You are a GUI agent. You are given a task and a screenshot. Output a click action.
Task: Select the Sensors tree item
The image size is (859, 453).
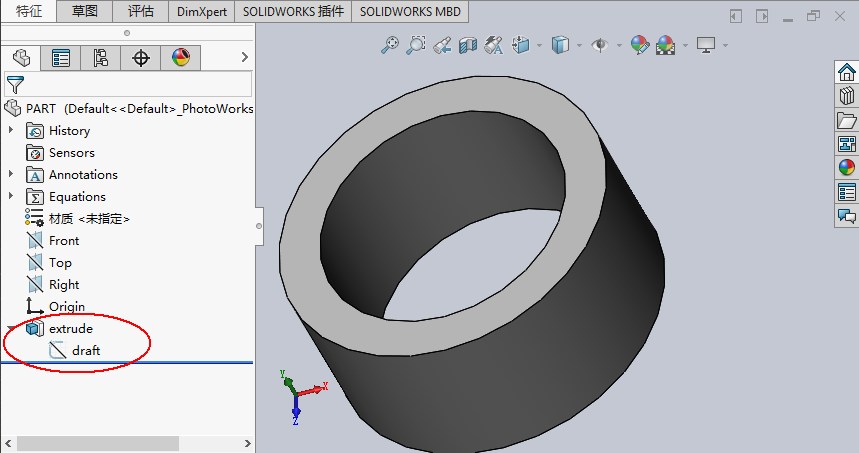(71, 153)
